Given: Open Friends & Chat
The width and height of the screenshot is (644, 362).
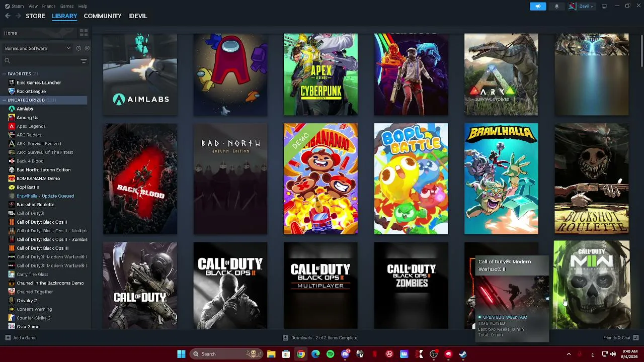Looking at the screenshot, I should [x=621, y=338].
